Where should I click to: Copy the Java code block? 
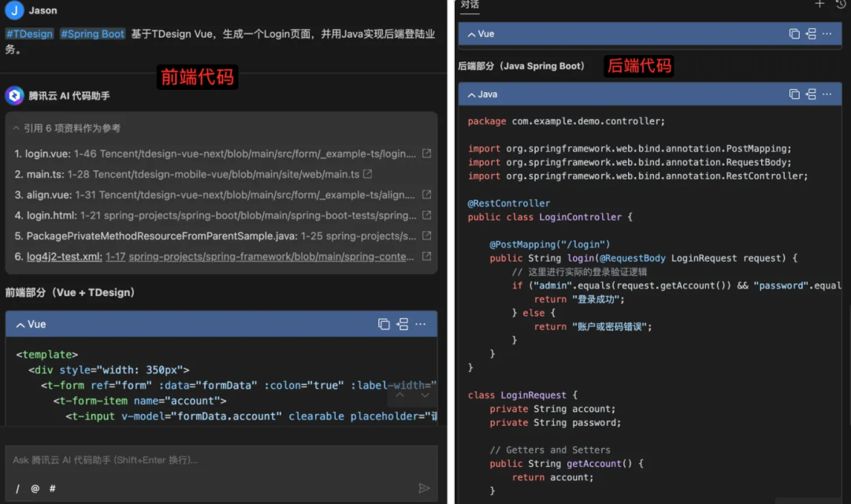click(x=794, y=94)
